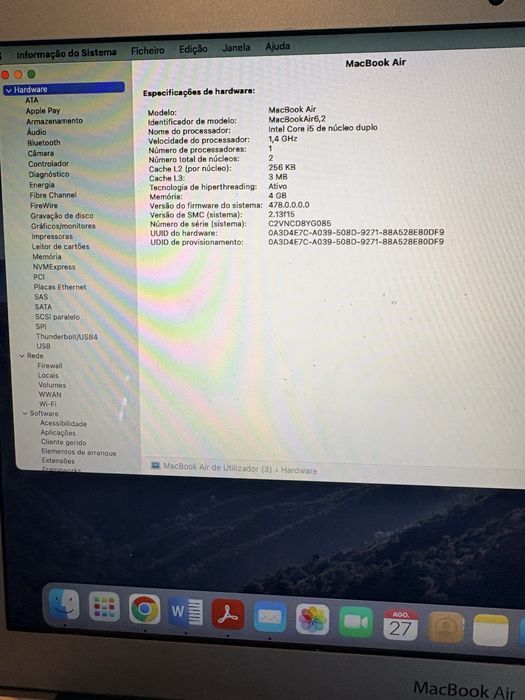Select Firewall under Rede
Viewport: 525px width, 700px height.
tap(50, 366)
